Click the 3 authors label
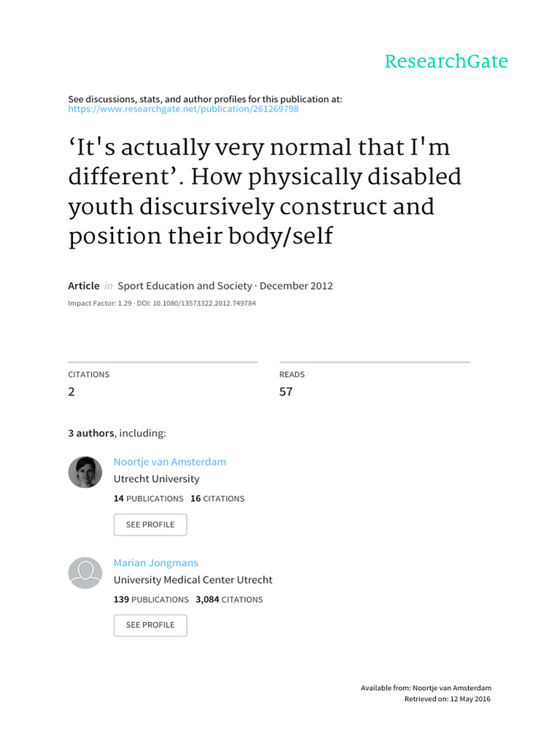 click(91, 433)
